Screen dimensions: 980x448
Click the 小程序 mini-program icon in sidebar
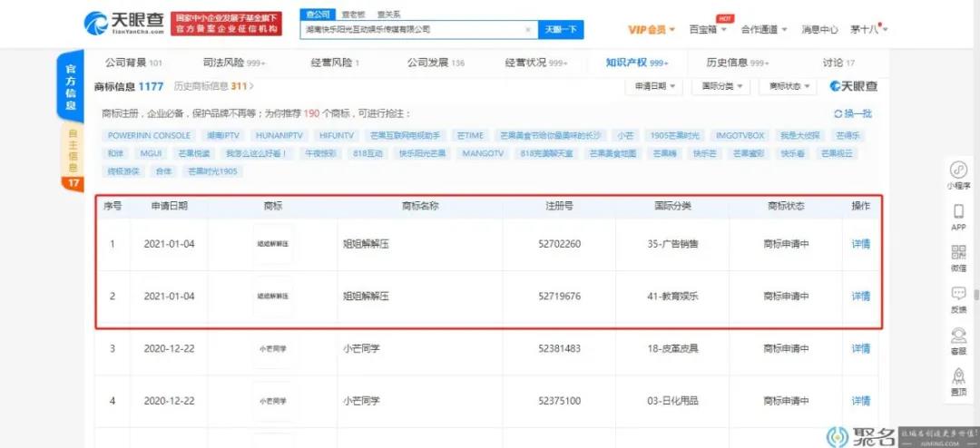coord(958,170)
